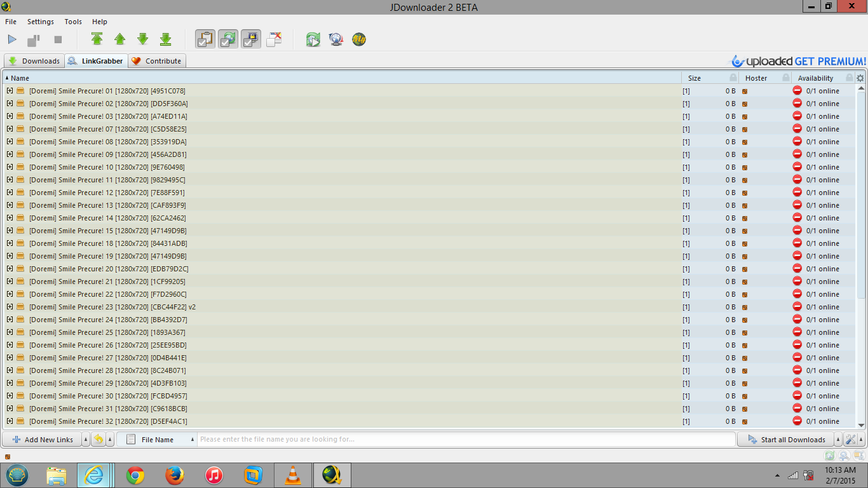Open iTunes from the taskbar
Screen dimensions: 868x488
214,475
